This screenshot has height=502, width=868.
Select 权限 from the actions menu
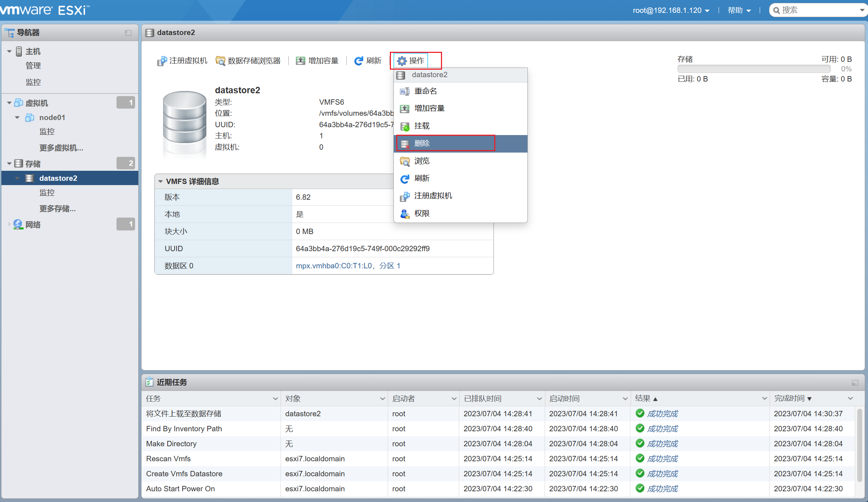461,214
